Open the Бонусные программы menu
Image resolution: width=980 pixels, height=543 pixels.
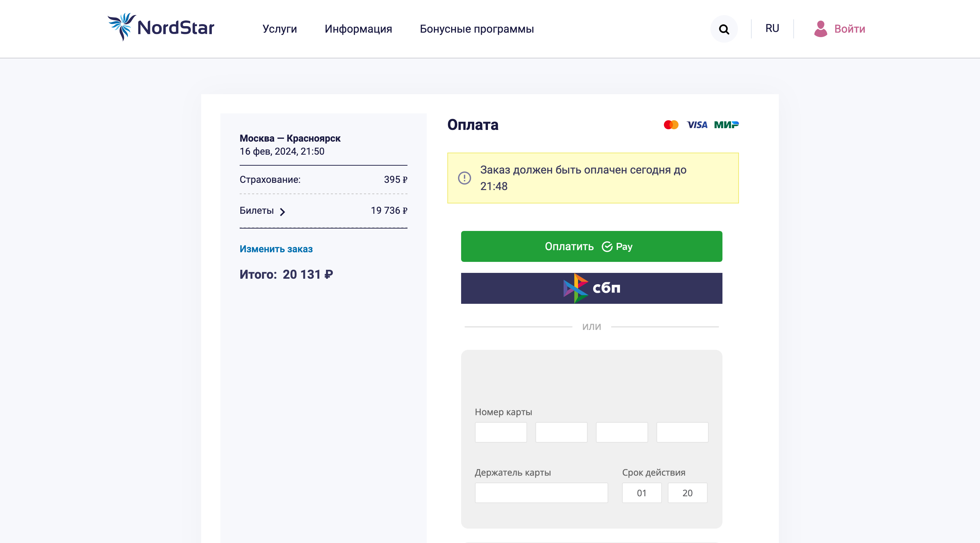pyautogui.click(x=477, y=29)
